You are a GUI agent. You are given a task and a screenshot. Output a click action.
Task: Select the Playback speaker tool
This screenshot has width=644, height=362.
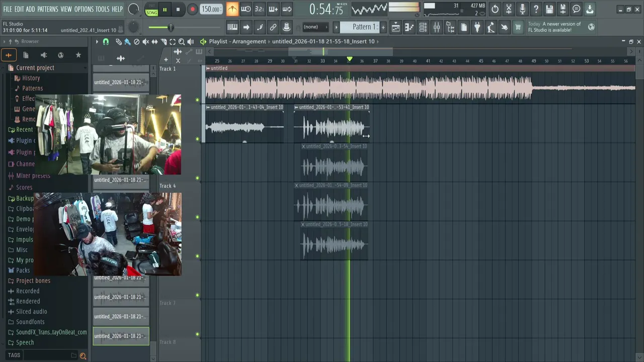click(x=191, y=42)
